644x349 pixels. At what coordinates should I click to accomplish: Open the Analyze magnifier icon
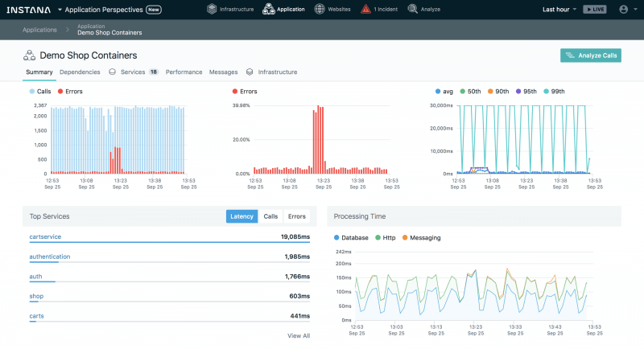point(412,9)
